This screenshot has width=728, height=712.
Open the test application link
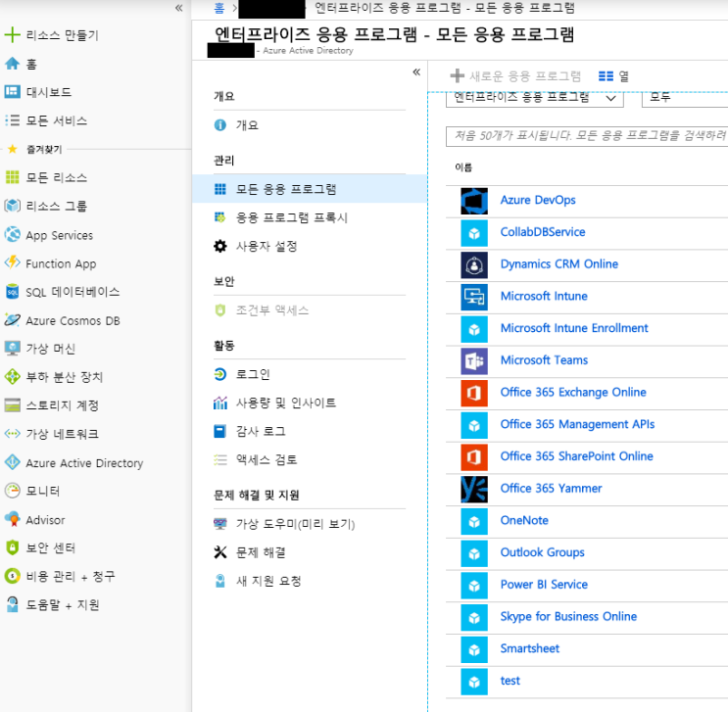point(510,680)
